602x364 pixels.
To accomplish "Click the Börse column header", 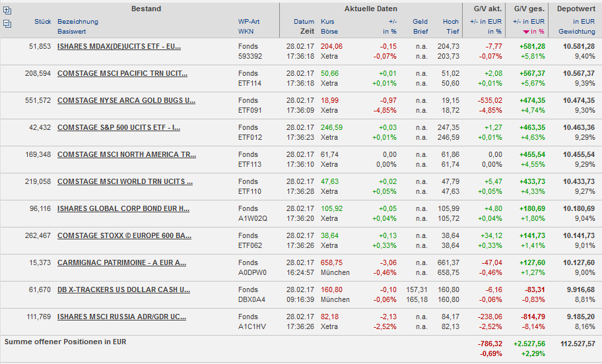I will [329, 32].
